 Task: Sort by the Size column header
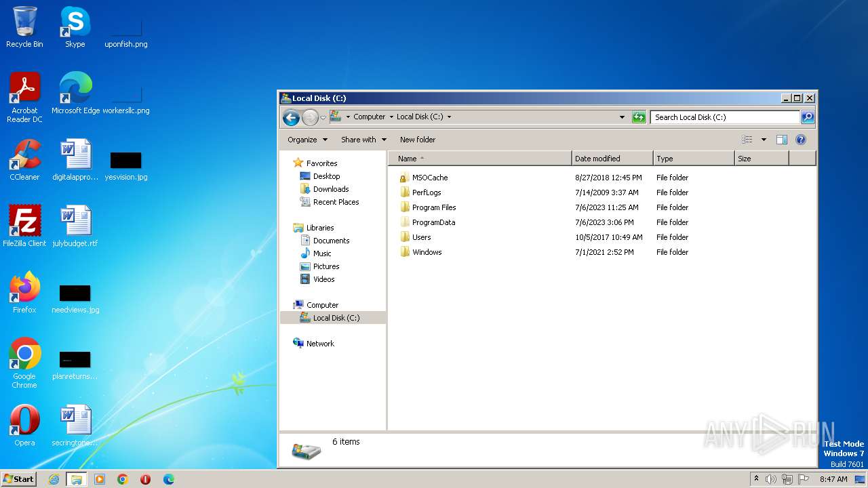coord(762,159)
